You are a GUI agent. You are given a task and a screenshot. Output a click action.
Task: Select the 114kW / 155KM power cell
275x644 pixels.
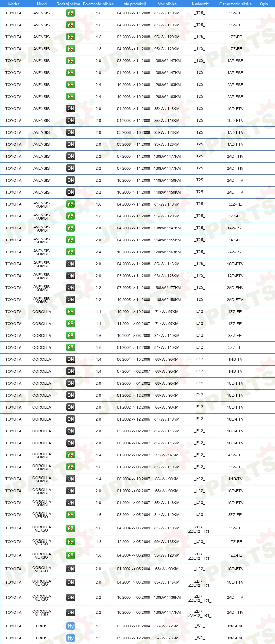coord(167,240)
